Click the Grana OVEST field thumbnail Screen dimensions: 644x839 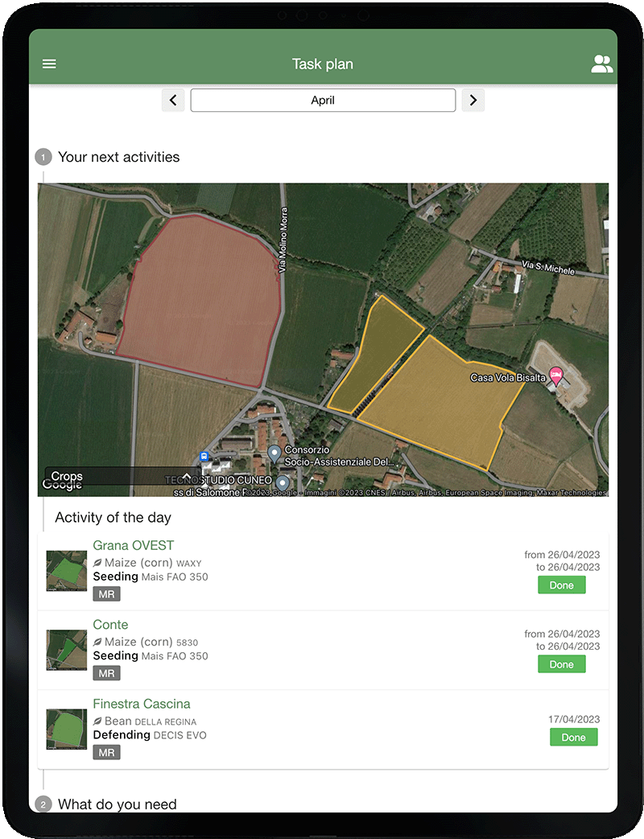pos(66,570)
